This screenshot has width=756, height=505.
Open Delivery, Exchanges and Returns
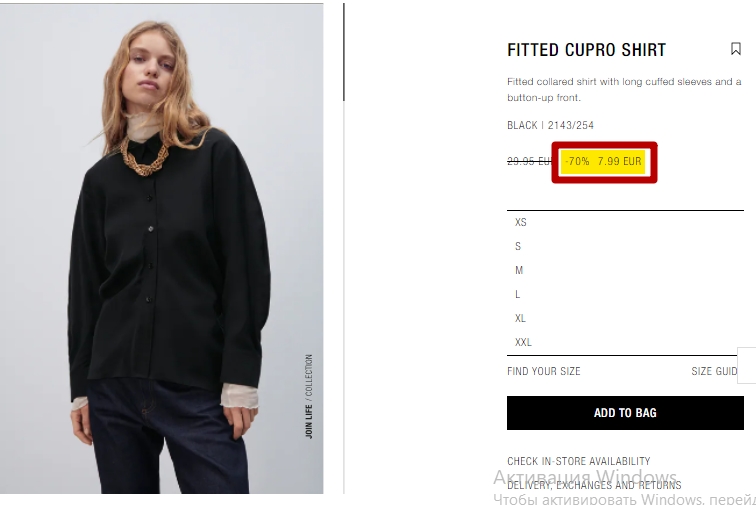coord(594,485)
